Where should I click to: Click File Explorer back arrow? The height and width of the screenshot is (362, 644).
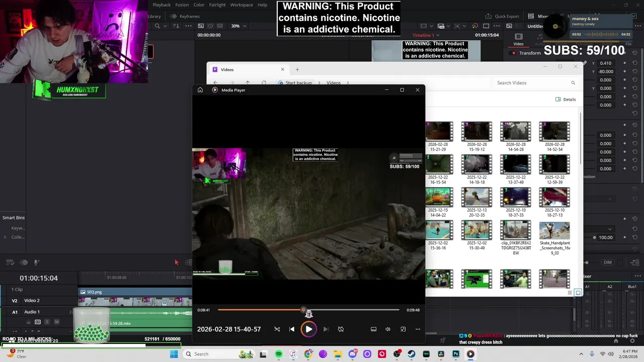coord(215,83)
